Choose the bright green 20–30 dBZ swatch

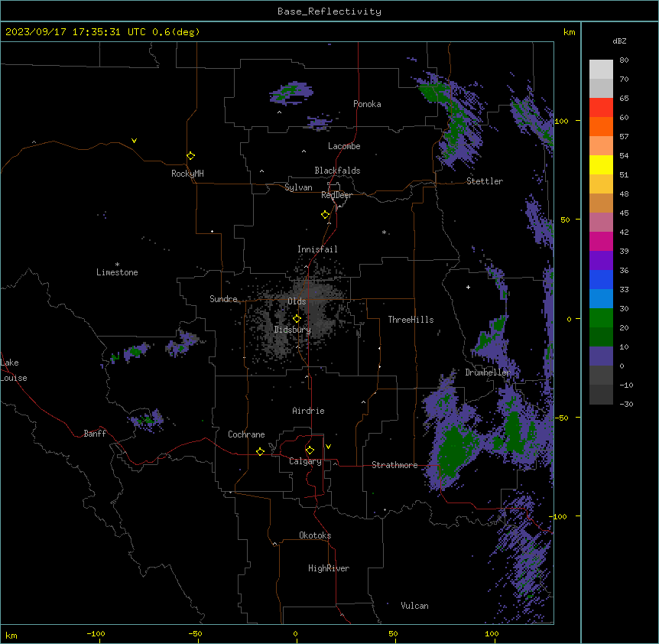click(x=601, y=318)
